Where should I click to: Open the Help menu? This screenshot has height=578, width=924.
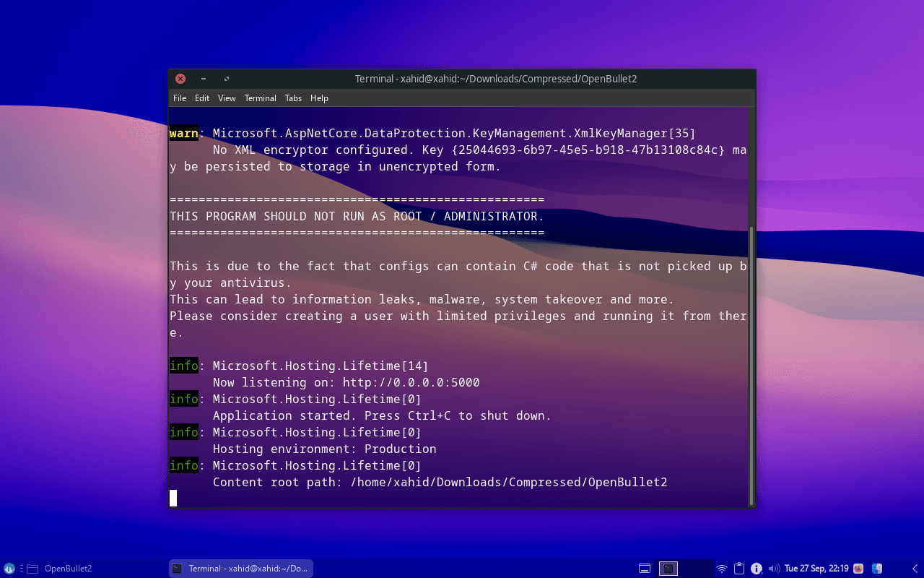click(319, 98)
